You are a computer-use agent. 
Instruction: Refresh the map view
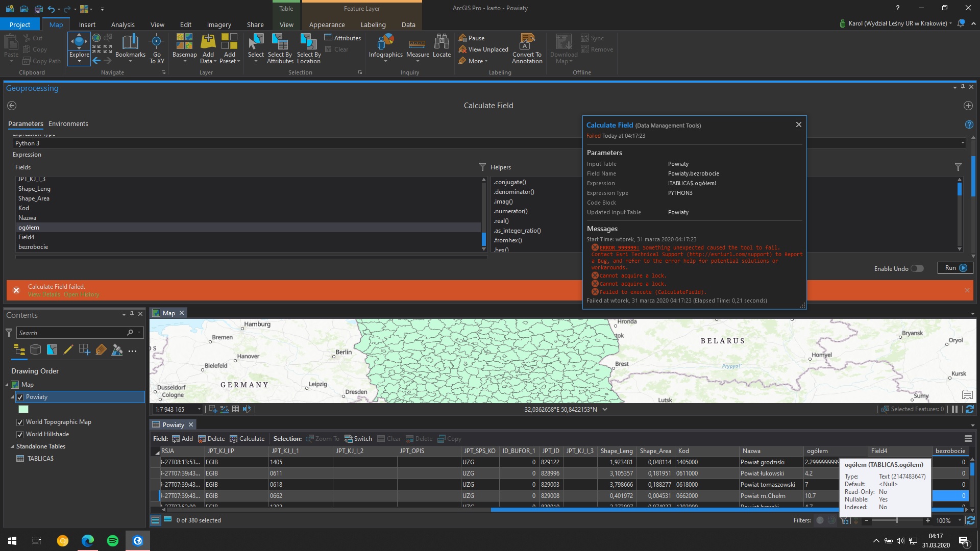[x=969, y=409]
